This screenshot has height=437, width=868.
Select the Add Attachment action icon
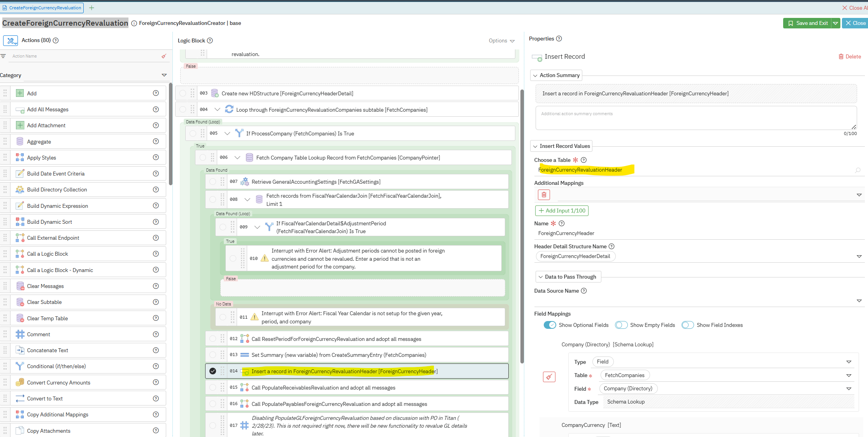point(20,125)
